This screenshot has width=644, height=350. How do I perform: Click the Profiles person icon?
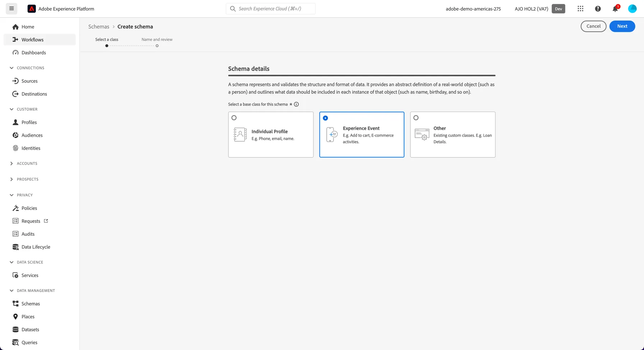pyautogui.click(x=15, y=122)
